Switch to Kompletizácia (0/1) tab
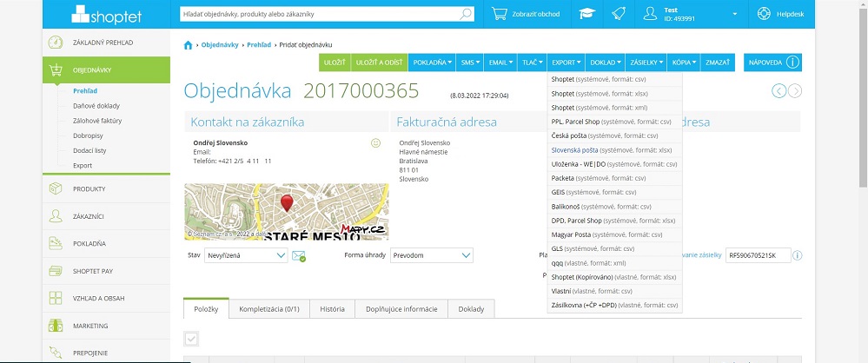Image resolution: width=868 pixels, height=363 pixels. 269,309
